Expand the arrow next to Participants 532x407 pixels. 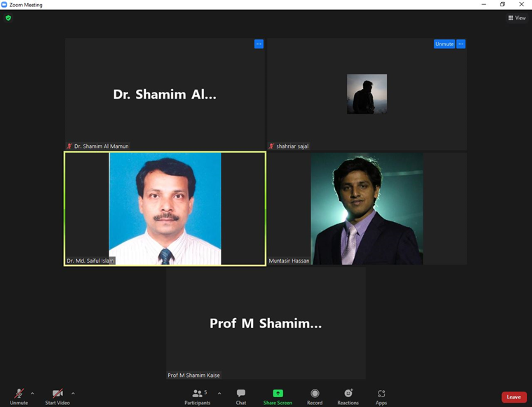pyautogui.click(x=219, y=394)
